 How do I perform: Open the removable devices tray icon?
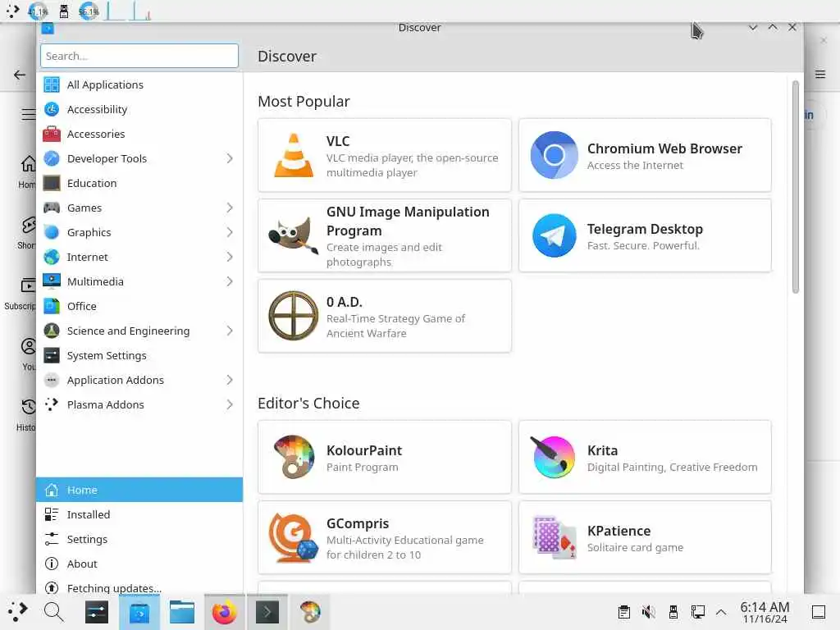tap(673, 612)
